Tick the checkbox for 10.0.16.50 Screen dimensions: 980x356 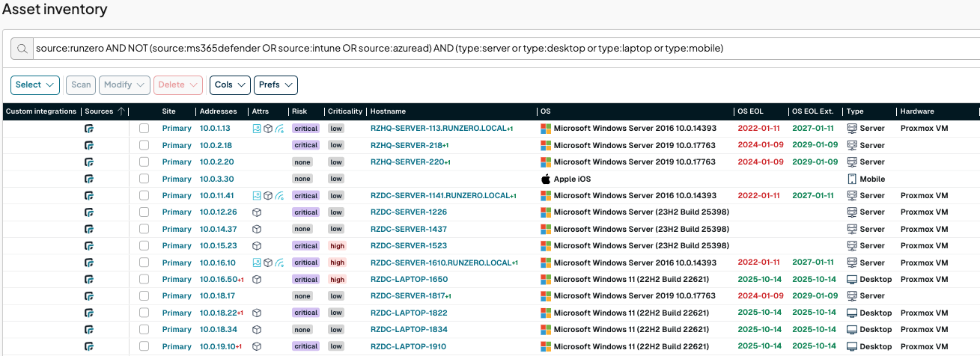[144, 279]
